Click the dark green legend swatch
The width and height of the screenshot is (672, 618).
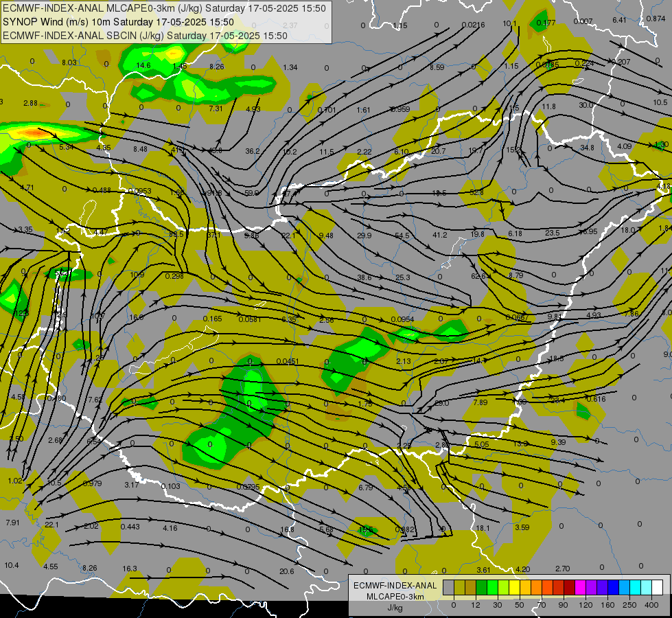[481, 588]
